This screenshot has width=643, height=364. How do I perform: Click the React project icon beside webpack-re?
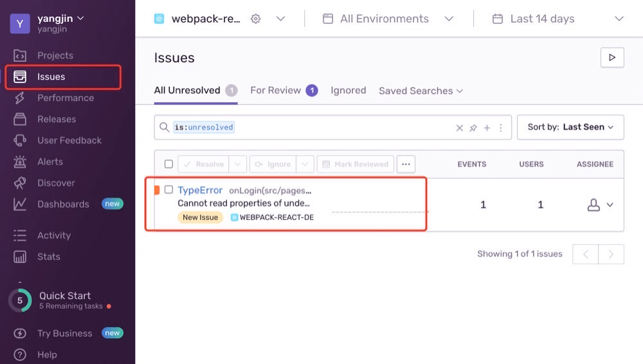[159, 19]
